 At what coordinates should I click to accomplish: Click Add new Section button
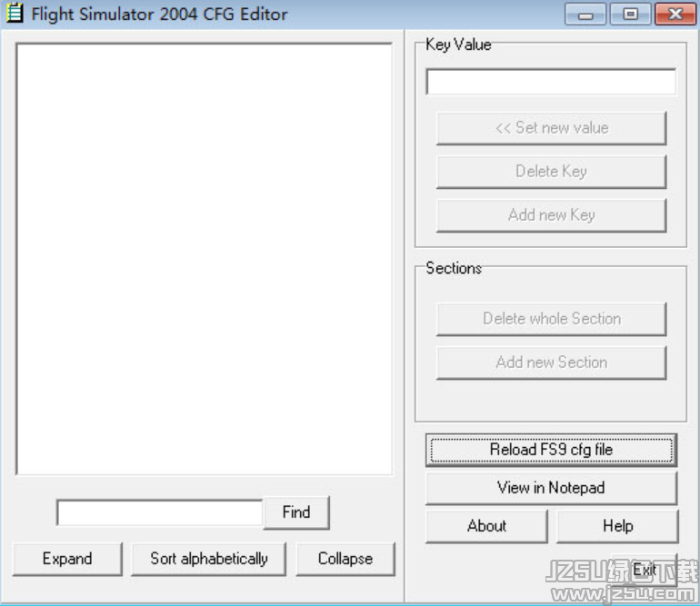pyautogui.click(x=551, y=363)
